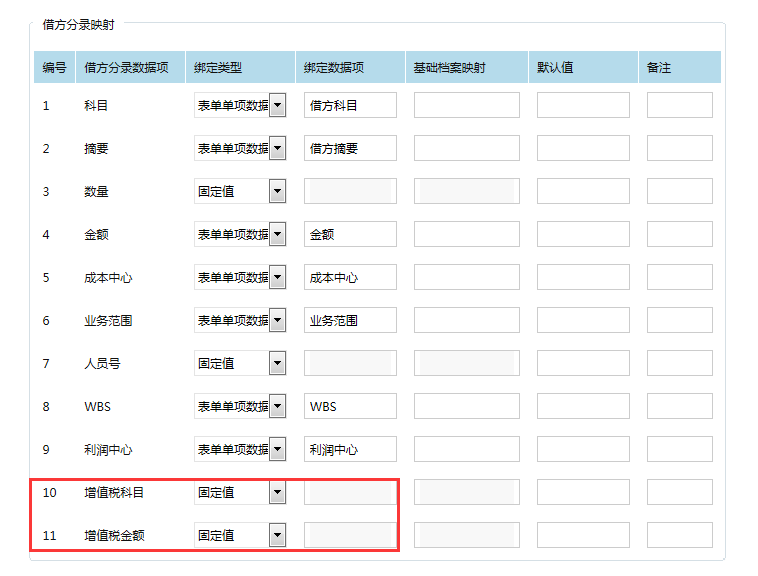758x576 pixels.
Task: Open binding type dropdown for 业务范围 row
Action: (277, 320)
